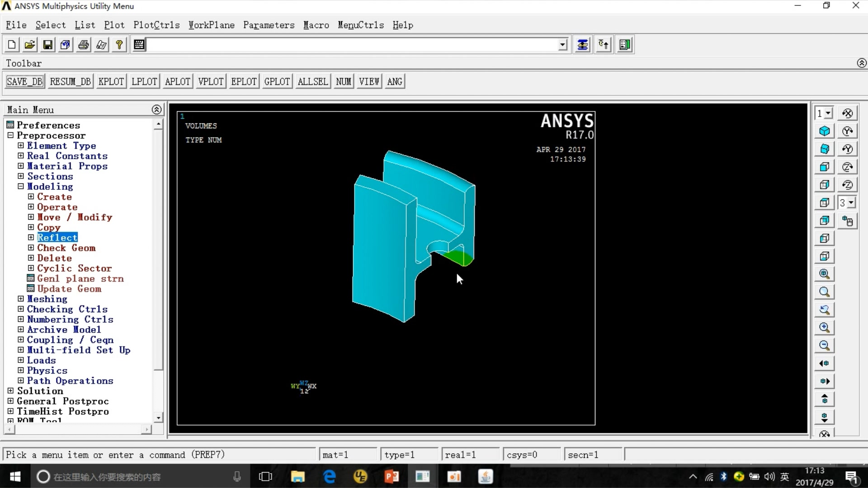Click the SAVE_DB toolbar button
Screen dimensions: 868x488
25,82
